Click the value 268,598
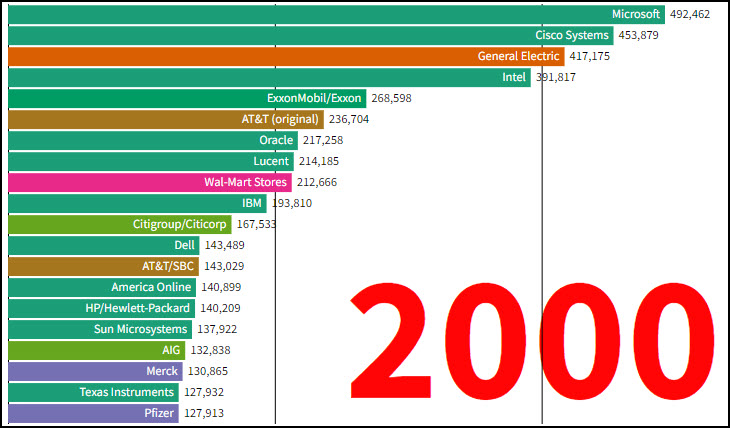 392,98
